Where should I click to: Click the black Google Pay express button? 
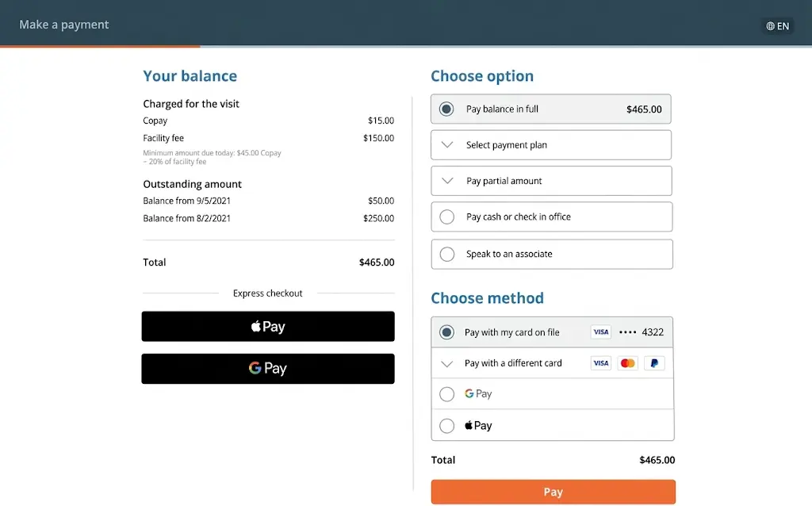pos(268,369)
